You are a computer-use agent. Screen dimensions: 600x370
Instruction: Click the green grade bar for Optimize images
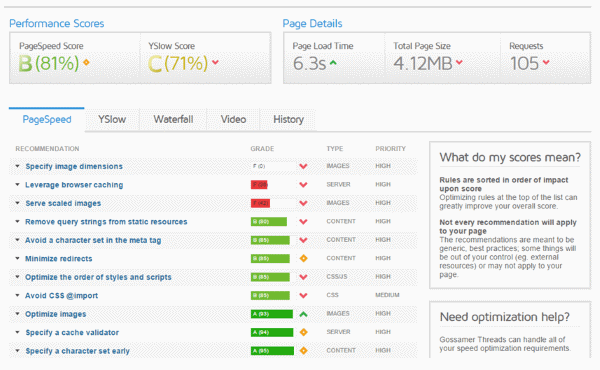tap(272, 314)
